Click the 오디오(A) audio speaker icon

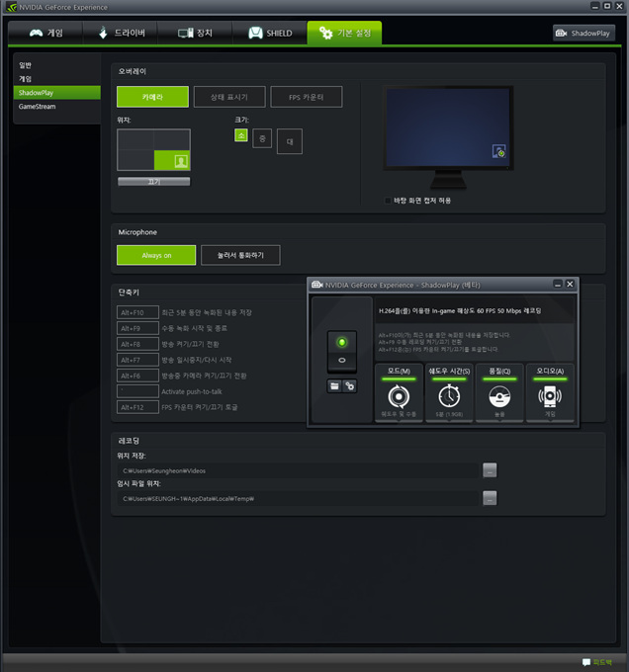[549, 394]
